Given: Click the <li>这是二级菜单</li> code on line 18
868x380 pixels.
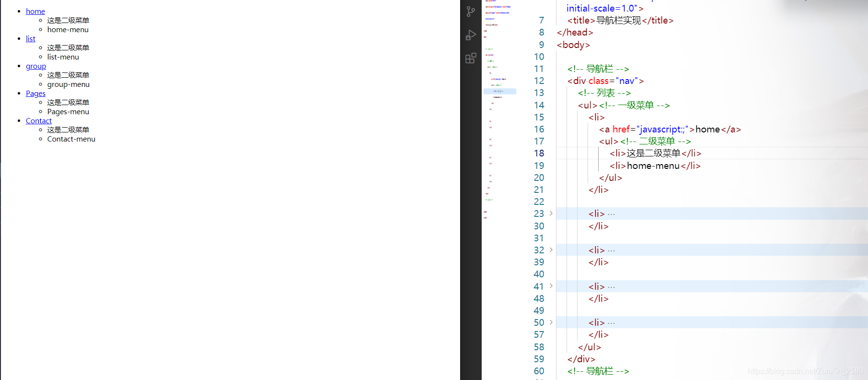Looking at the screenshot, I should tap(656, 154).
